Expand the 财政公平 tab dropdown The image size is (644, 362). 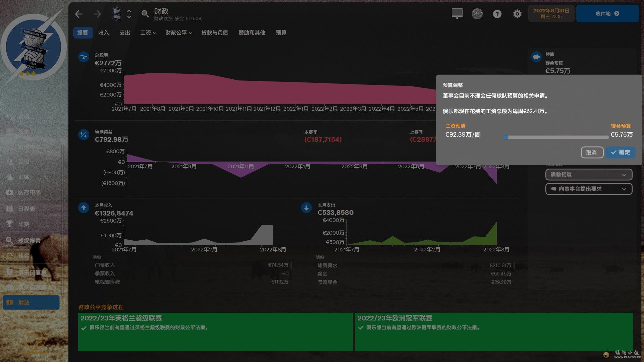[178, 33]
